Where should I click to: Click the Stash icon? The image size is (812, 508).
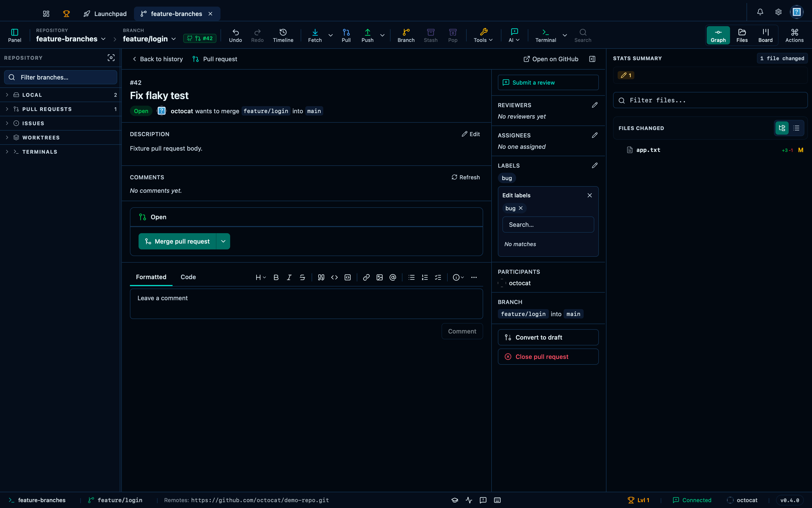point(431,35)
